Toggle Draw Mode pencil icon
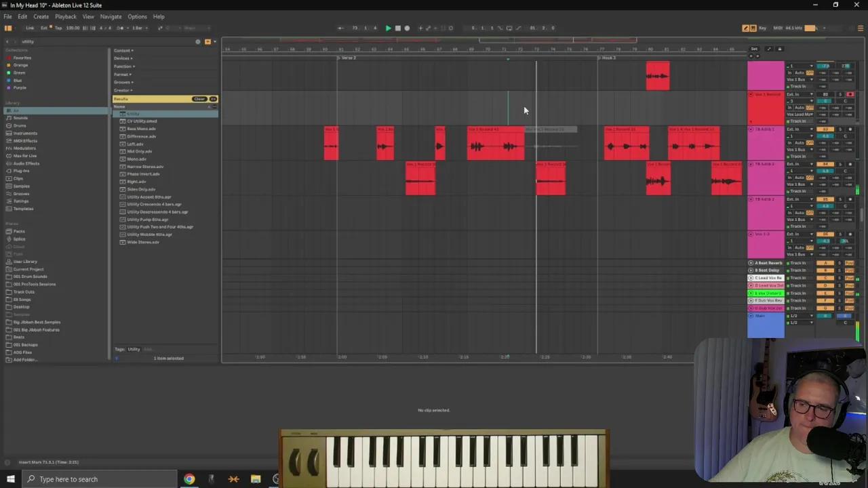 pyautogui.click(x=745, y=28)
